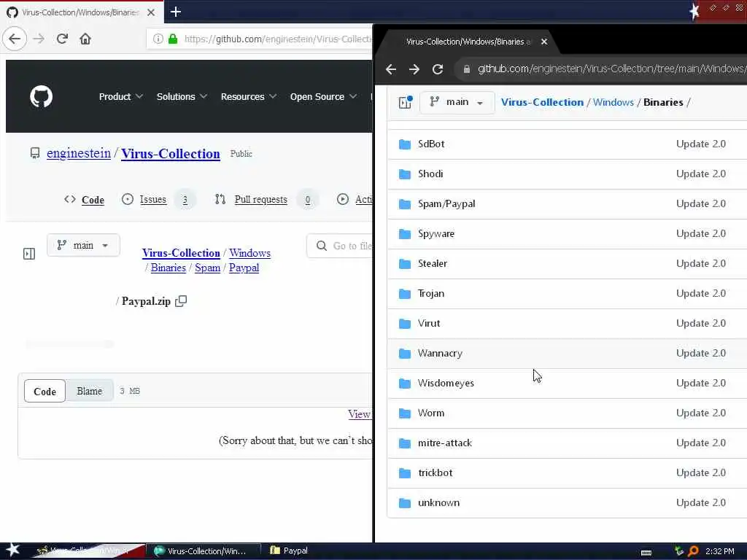Copy path icon next to Paypal.zip
This screenshot has height=560, width=747.
181,301
